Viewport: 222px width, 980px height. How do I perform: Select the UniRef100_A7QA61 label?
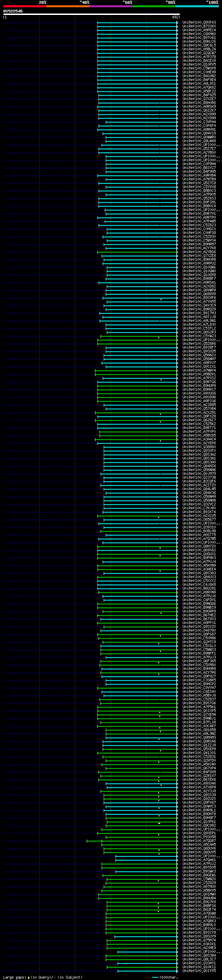pos(199,860)
